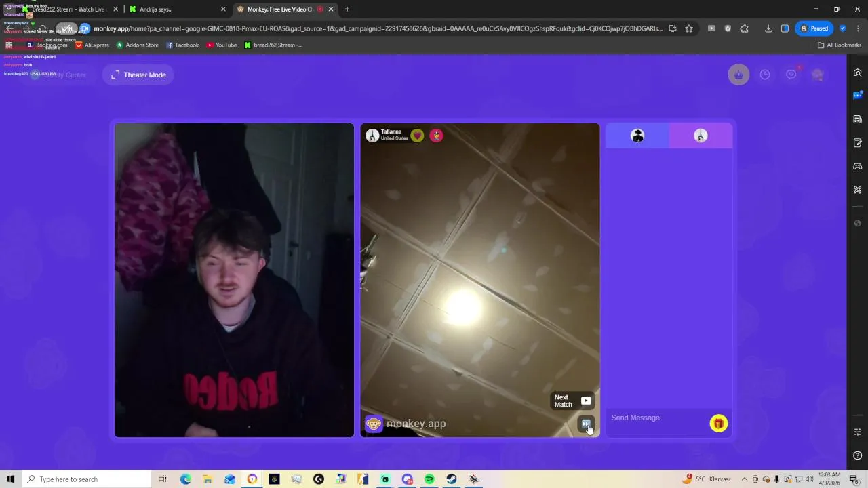Open the Extensions puzzle icon
Image resolution: width=868 pixels, height=488 pixels.
click(745, 28)
